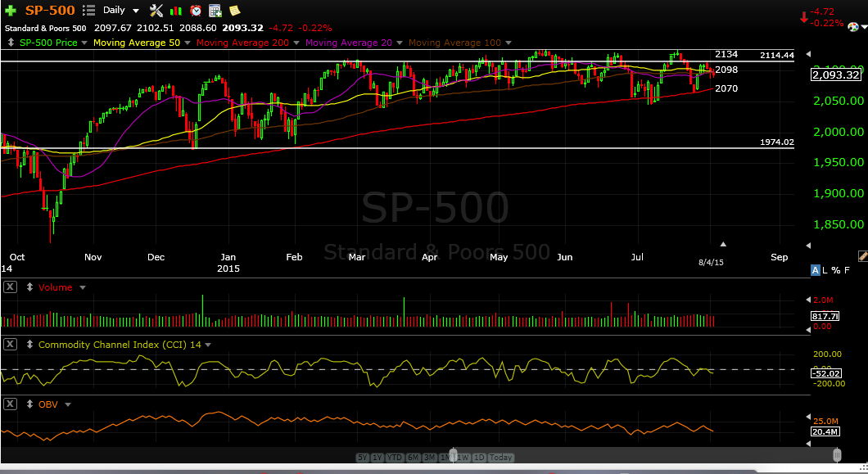The image size is (868, 474).
Task: Click the pencil drawing tool icon
Action: pyautogui.click(x=862, y=255)
